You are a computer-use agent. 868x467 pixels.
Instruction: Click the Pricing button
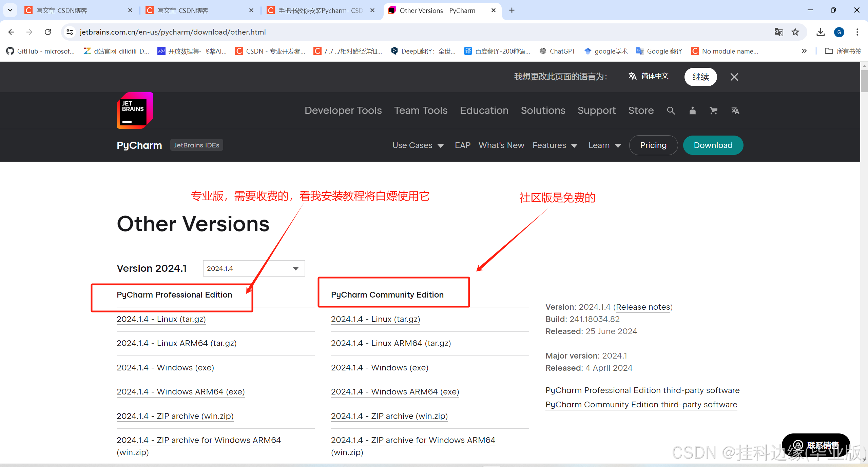(x=653, y=145)
